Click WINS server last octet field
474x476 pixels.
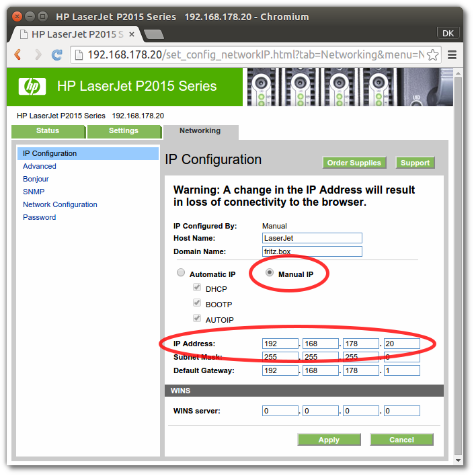402,411
